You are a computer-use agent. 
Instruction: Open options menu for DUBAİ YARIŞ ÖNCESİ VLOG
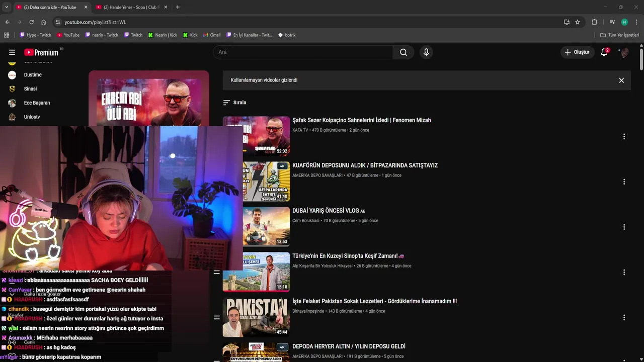(x=624, y=227)
